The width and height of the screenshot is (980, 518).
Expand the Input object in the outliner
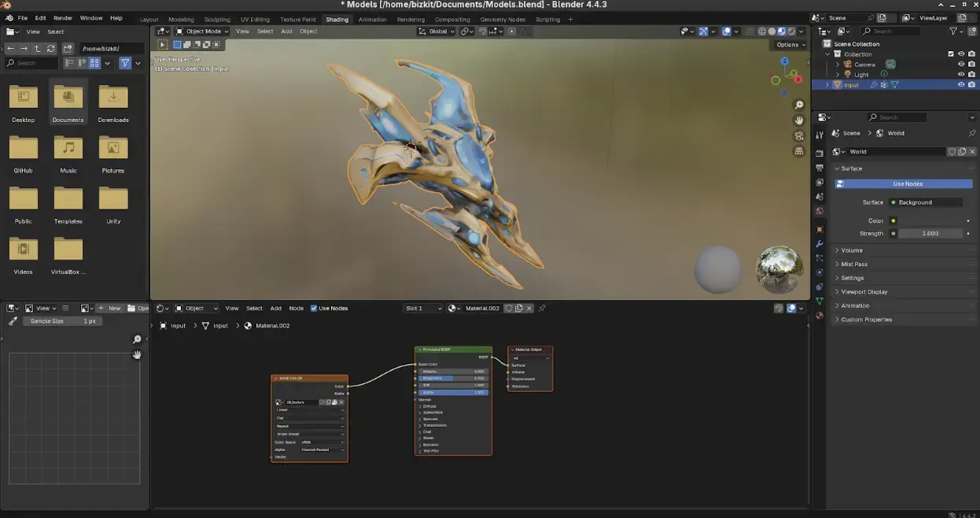[827, 84]
